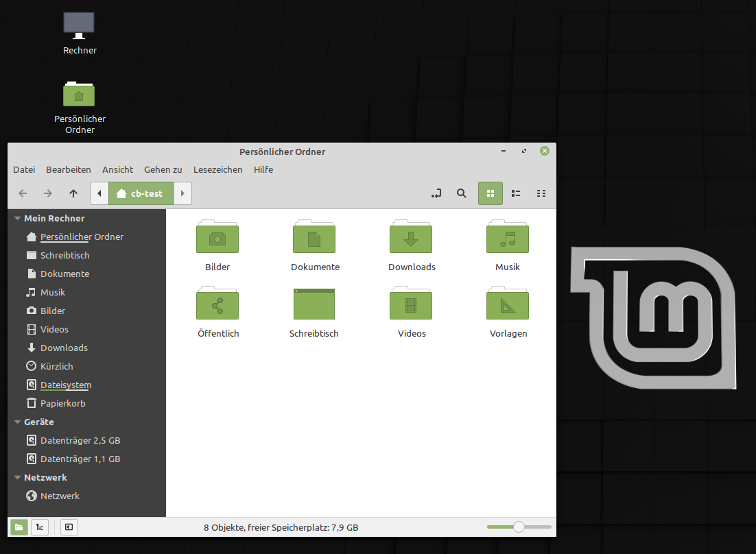
Task: Maximize the Persönlicher Ordner window
Action: coord(524,152)
